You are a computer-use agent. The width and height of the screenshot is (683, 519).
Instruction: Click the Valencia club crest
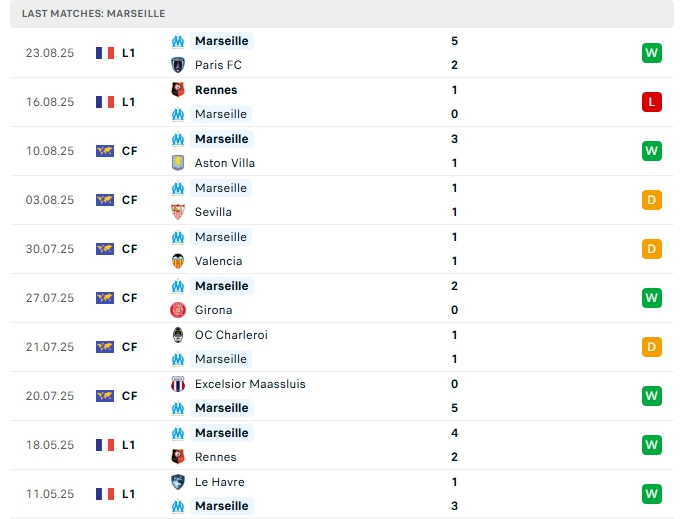tap(179, 261)
